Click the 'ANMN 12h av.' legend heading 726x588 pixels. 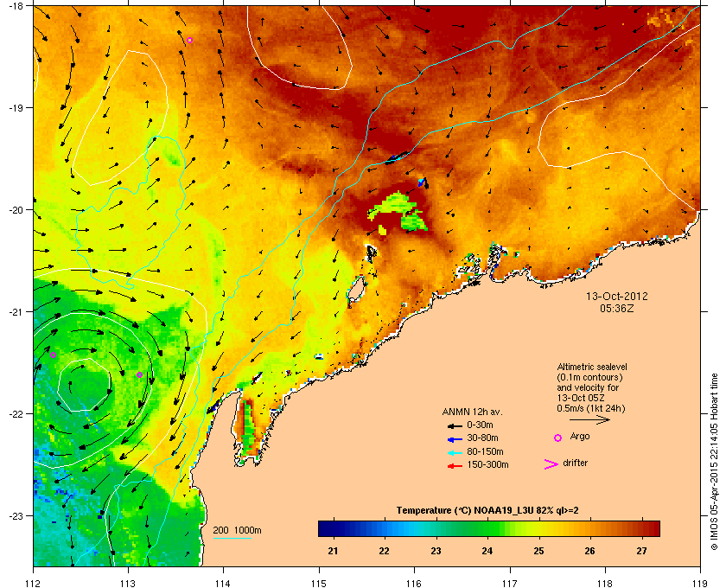[x=472, y=412]
